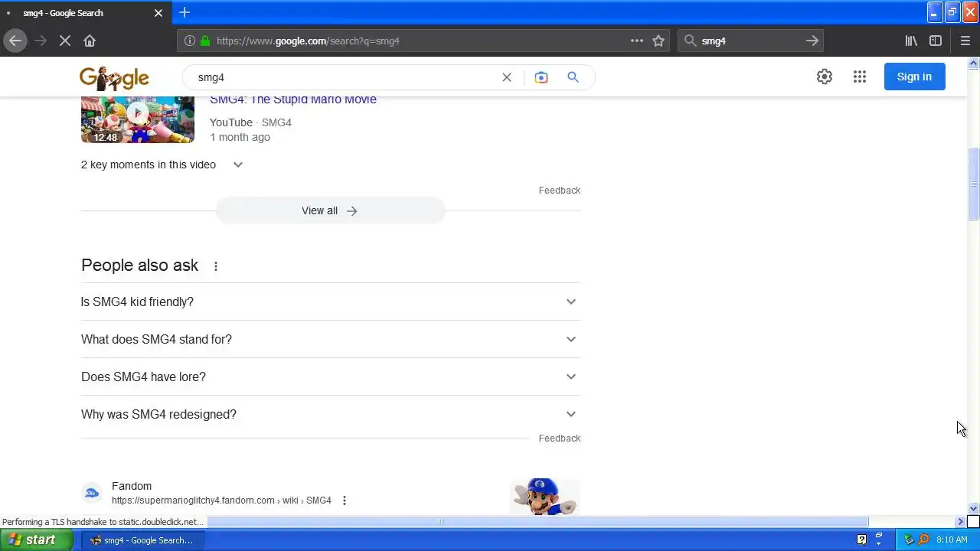
Task: Click the help question mark tray icon
Action: point(861,540)
